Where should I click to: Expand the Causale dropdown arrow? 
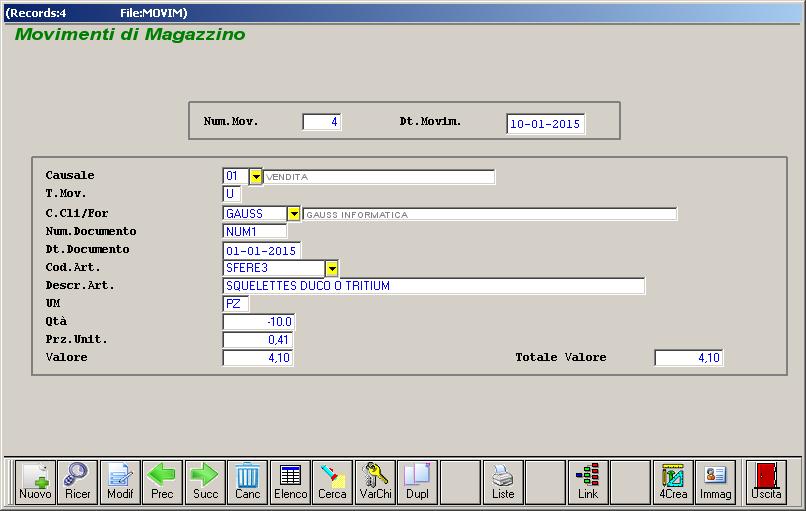pyautogui.click(x=255, y=177)
